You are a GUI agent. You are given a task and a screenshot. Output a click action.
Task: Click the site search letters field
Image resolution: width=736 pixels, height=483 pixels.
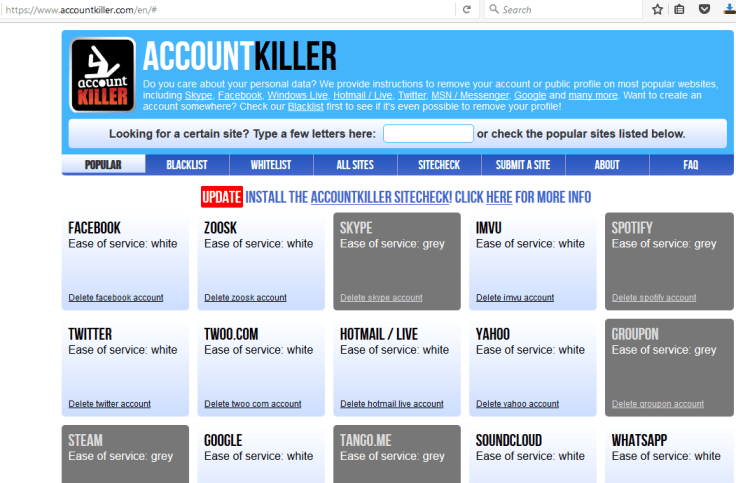(428, 134)
